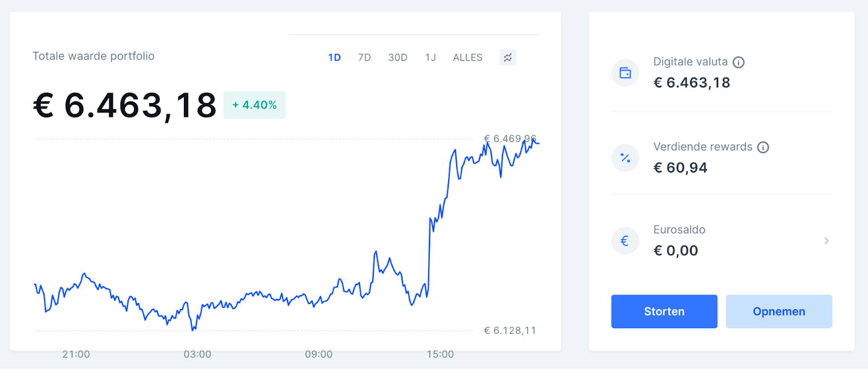Switch to the 30D time range

coord(398,58)
